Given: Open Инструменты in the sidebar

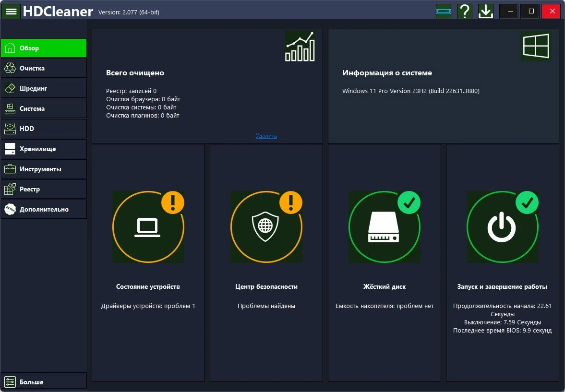Looking at the screenshot, I should [44, 169].
